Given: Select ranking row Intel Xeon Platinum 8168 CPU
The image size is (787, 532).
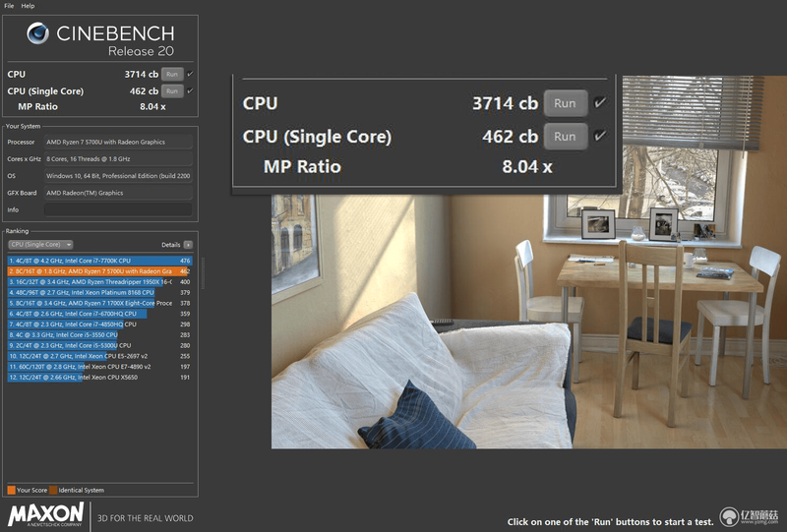Looking at the screenshot, I should pos(99,293).
